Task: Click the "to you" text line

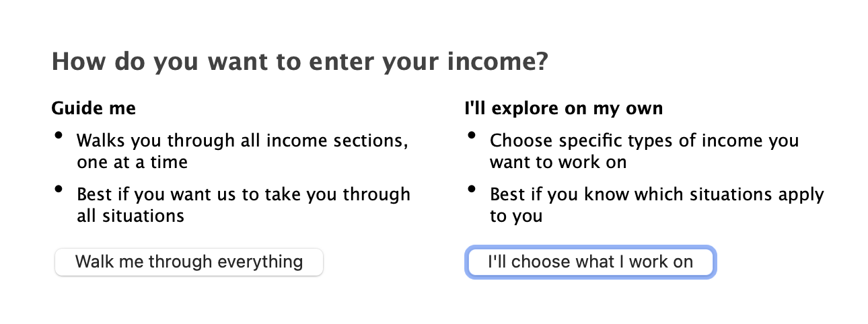Action: (515, 216)
